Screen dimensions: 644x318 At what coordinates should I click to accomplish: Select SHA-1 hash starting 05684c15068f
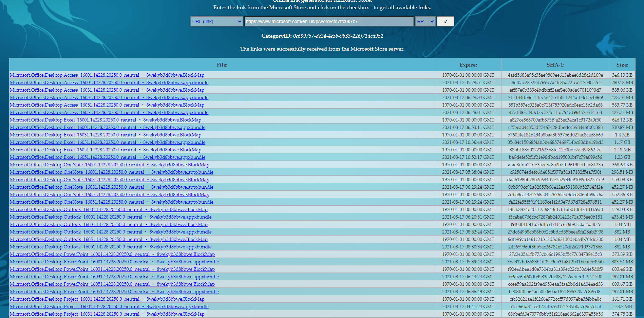click(x=555, y=142)
